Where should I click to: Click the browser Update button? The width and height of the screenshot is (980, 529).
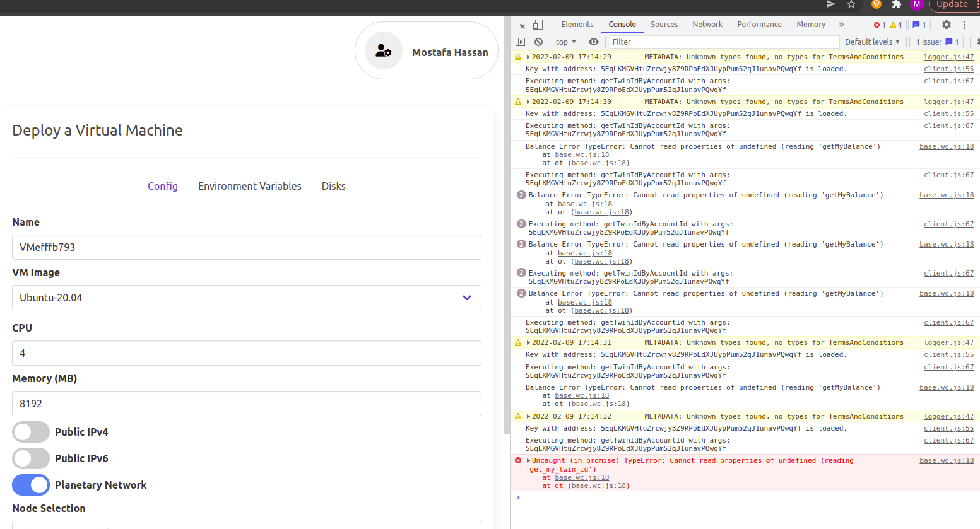click(952, 4)
